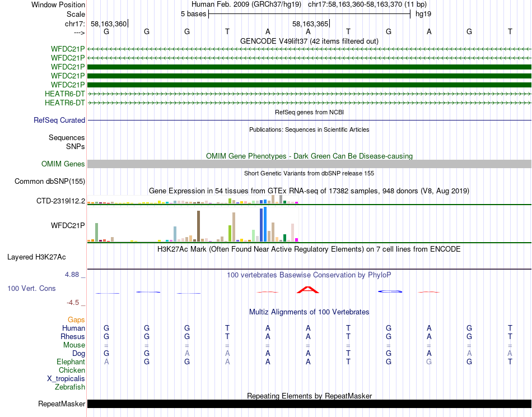This screenshot has width=532, height=417.
Task: Open the RefSeq genes from NCBI title
Action: pos(309,112)
